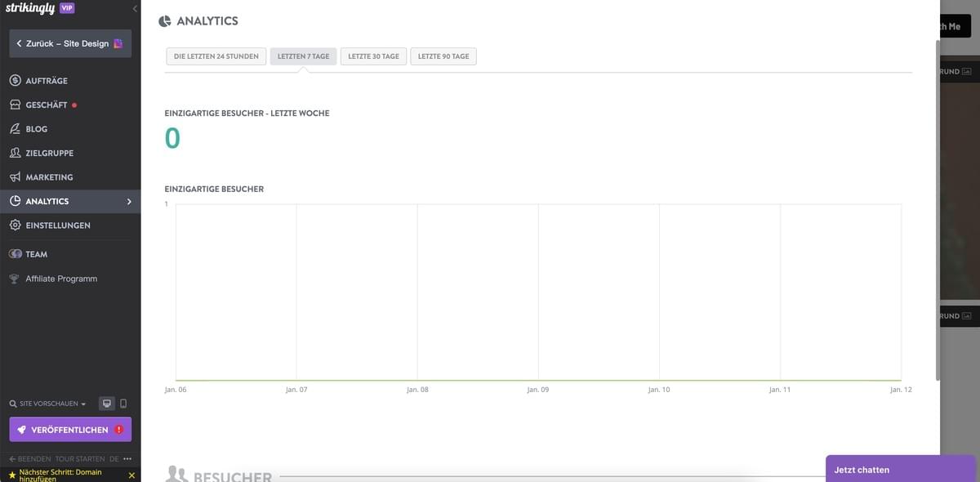Image resolution: width=980 pixels, height=482 pixels.
Task: Click the Veröffentlichen publish button
Action: coord(70,430)
